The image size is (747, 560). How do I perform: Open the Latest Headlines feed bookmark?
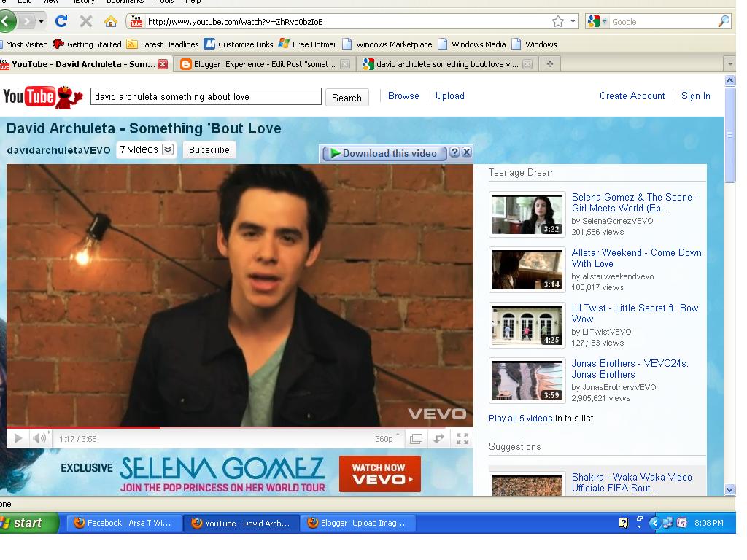[x=163, y=44]
